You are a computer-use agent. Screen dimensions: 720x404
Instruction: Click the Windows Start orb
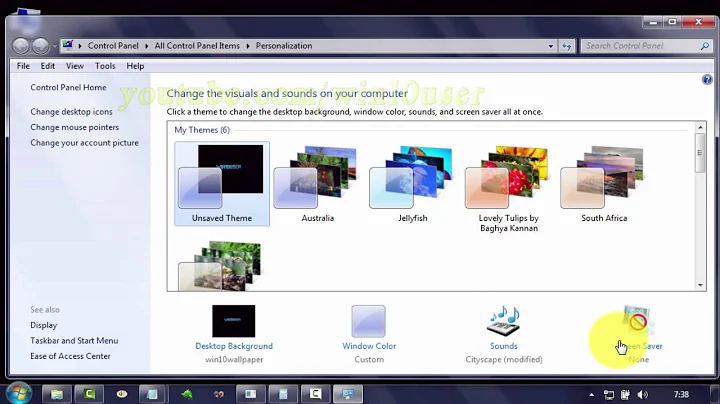pyautogui.click(x=17, y=393)
